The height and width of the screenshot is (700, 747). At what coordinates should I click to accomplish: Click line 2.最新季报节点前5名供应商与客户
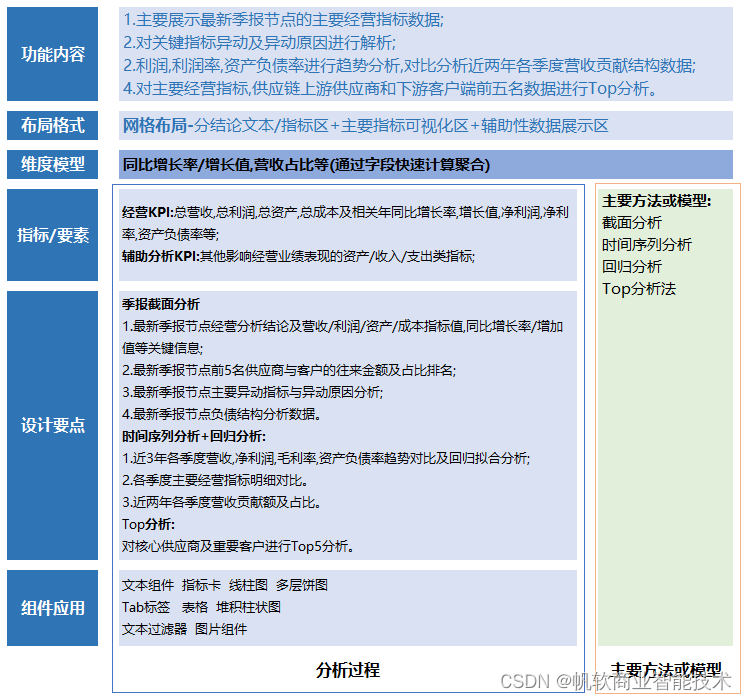pyautogui.click(x=289, y=370)
